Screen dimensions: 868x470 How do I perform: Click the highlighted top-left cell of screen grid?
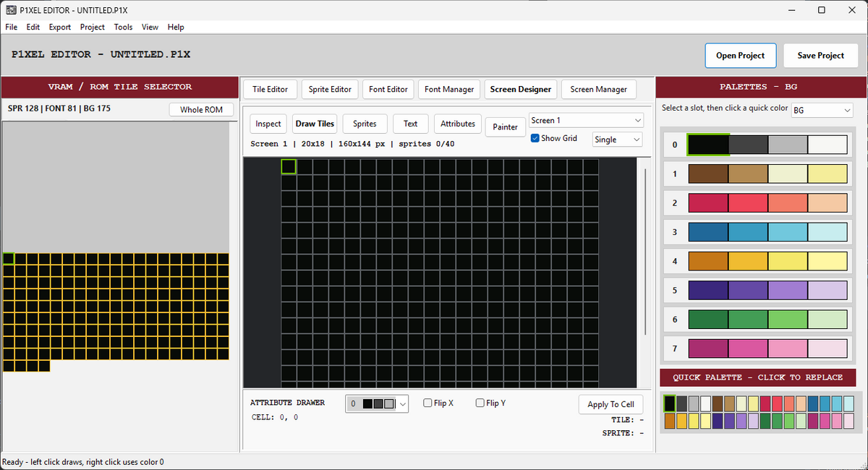289,166
